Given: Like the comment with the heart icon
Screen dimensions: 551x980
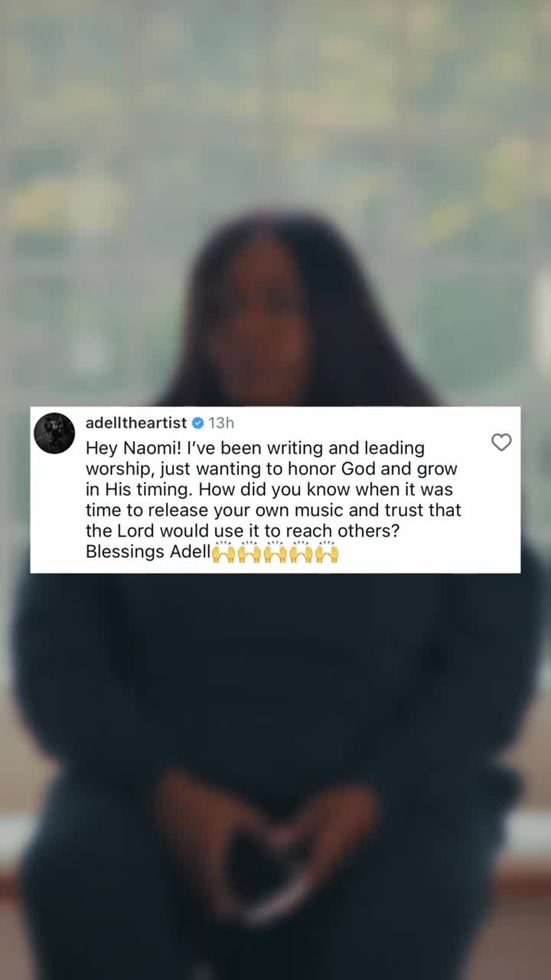Looking at the screenshot, I should click(x=501, y=443).
